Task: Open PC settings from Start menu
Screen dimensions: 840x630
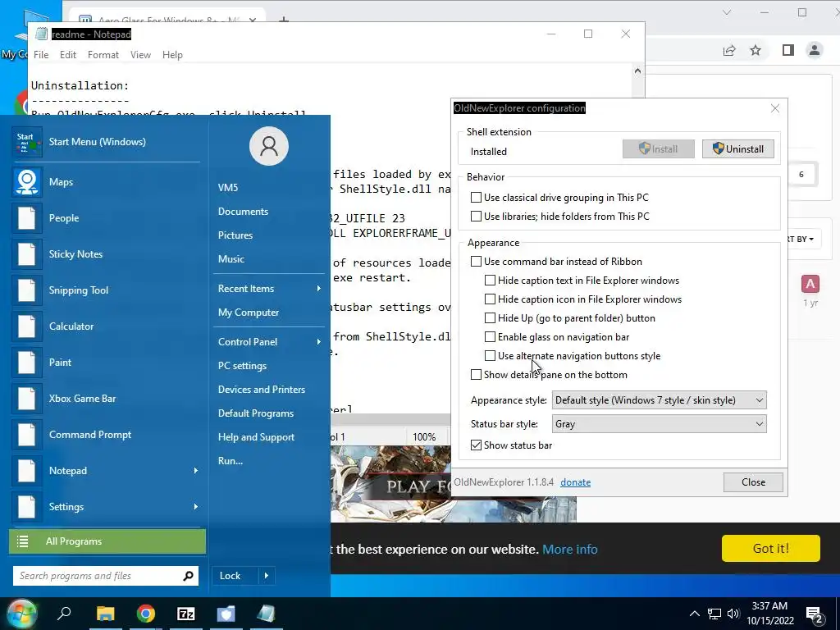Action: tap(242, 365)
